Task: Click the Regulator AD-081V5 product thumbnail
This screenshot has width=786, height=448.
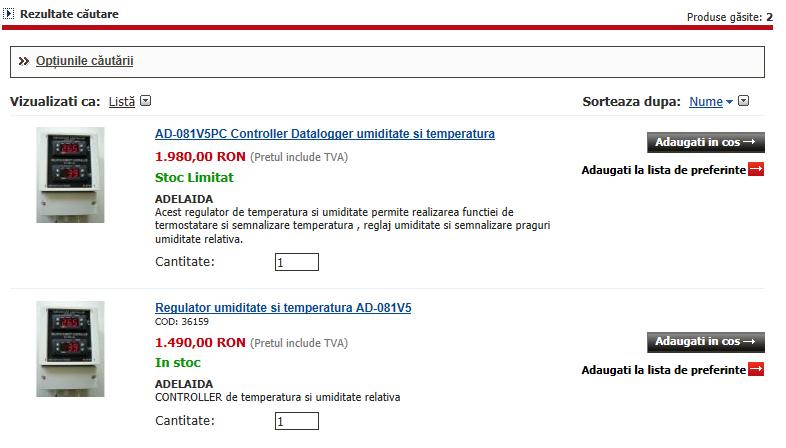Action: 70,349
